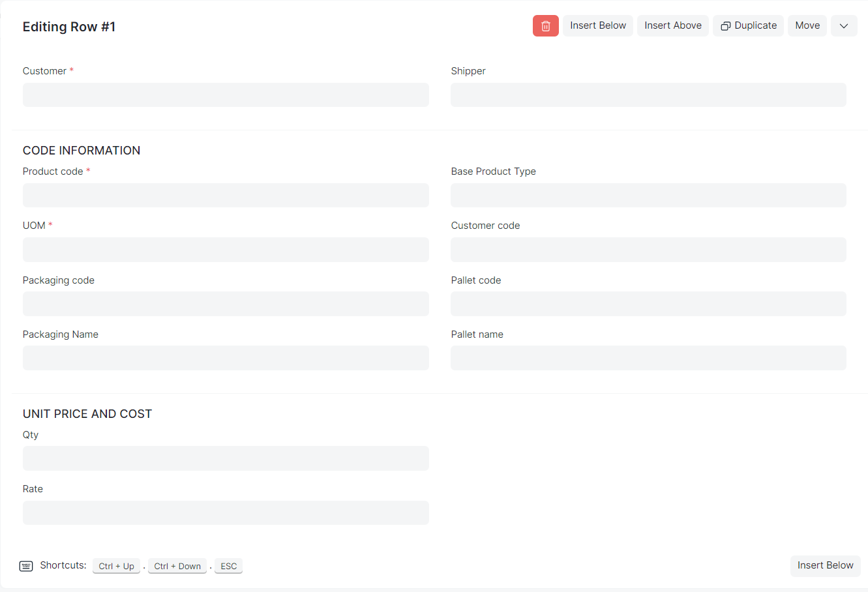Image resolution: width=868 pixels, height=592 pixels.
Task: Select the Base Product Type field
Action: tap(648, 196)
